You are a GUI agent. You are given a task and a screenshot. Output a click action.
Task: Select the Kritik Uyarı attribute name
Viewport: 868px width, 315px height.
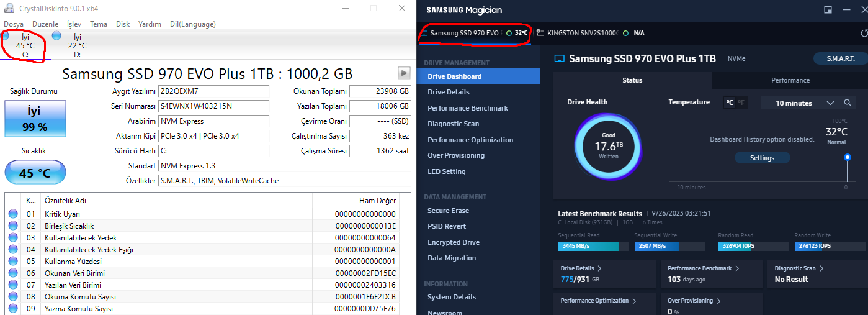[62, 214]
